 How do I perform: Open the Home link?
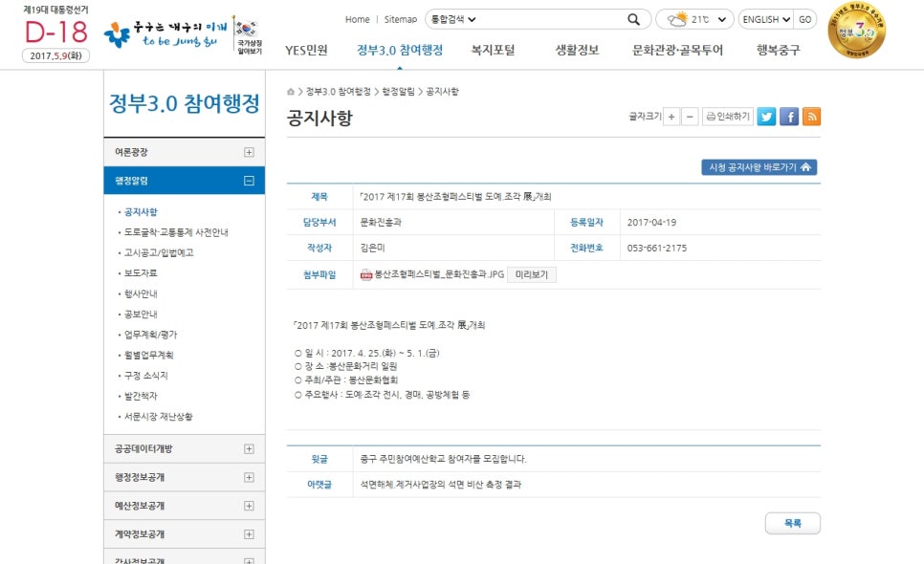point(357,19)
